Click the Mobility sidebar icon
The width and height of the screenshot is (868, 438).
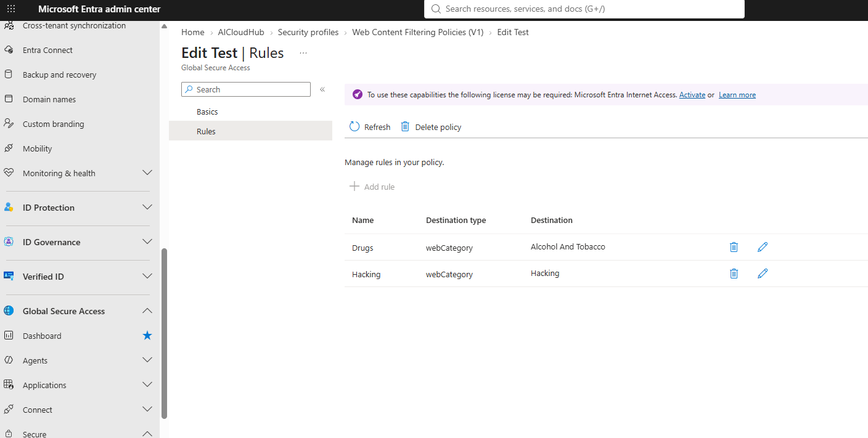(x=9, y=148)
